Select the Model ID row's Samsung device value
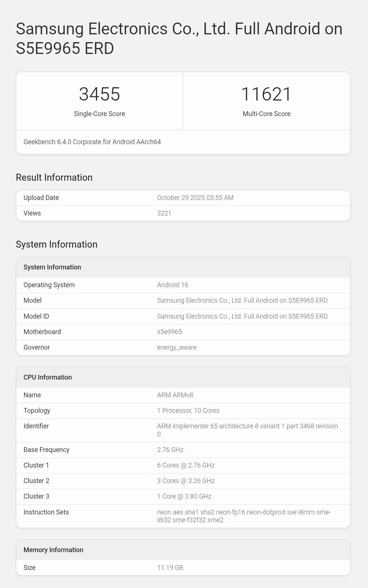 (243, 316)
